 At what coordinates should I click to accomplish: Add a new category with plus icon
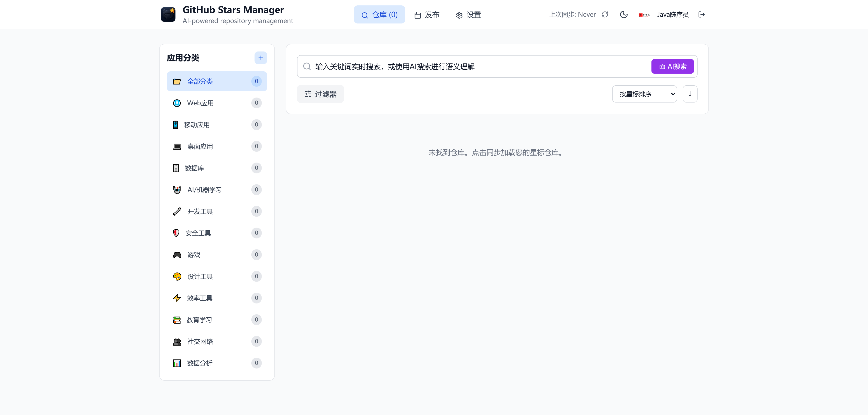coord(260,58)
